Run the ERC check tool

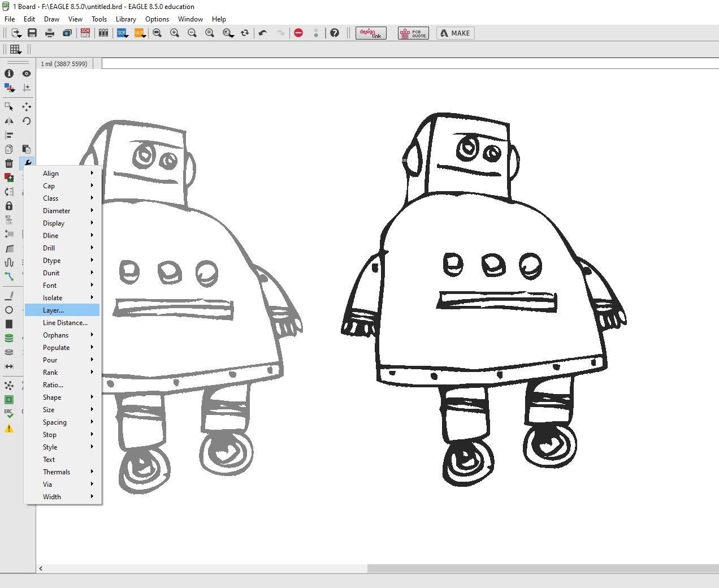[x=9, y=413]
